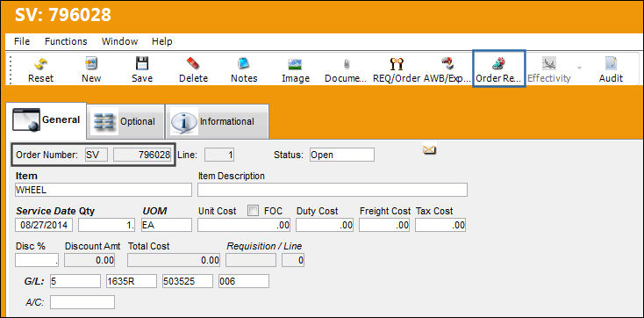Click the Service Date field 08/27/2014
The width and height of the screenshot is (644, 318).
coord(44,225)
